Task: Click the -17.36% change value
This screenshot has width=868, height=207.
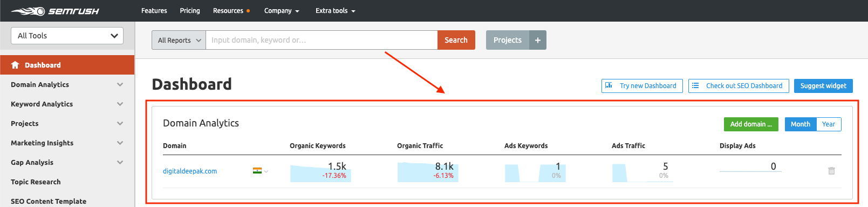Action: pos(334,176)
